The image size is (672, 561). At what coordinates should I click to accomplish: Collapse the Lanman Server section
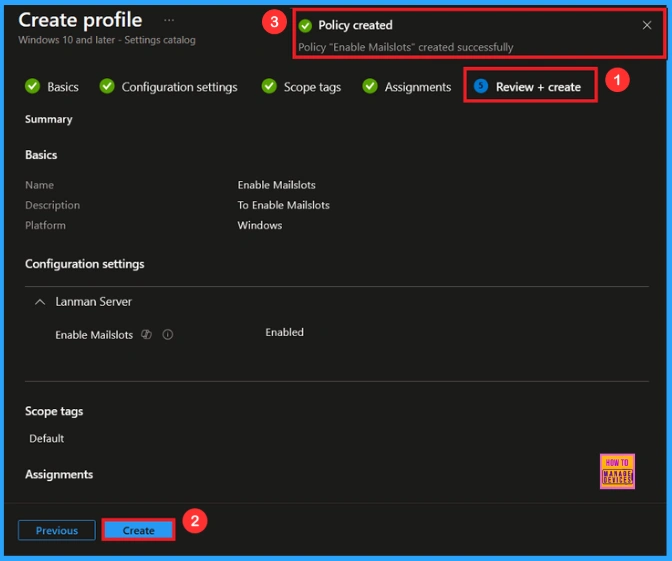click(40, 302)
